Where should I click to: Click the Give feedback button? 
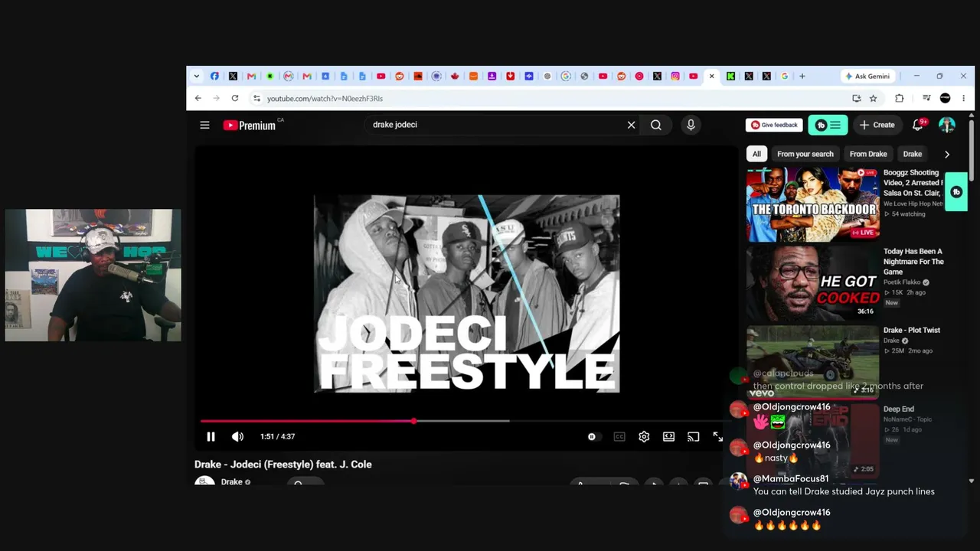(774, 125)
